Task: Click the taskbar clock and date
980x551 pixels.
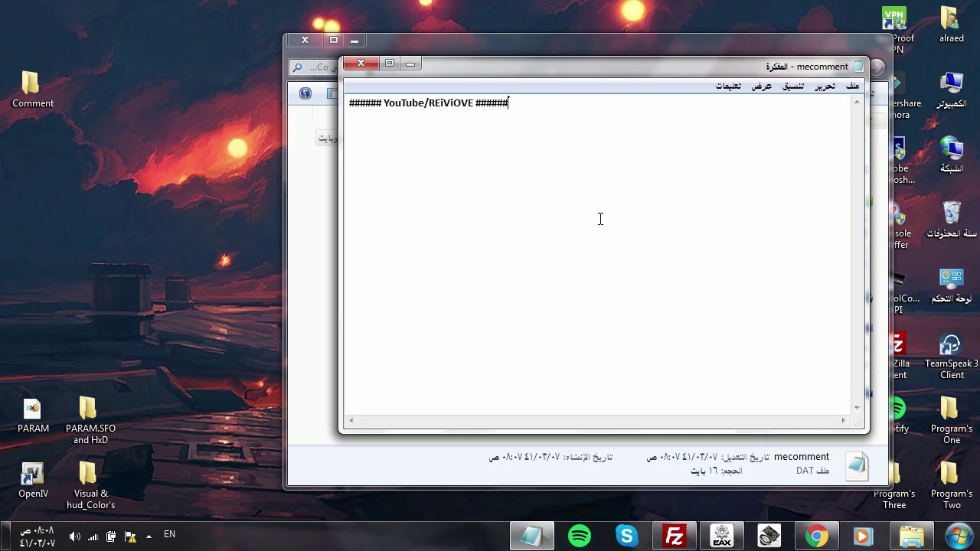Action: (37, 536)
